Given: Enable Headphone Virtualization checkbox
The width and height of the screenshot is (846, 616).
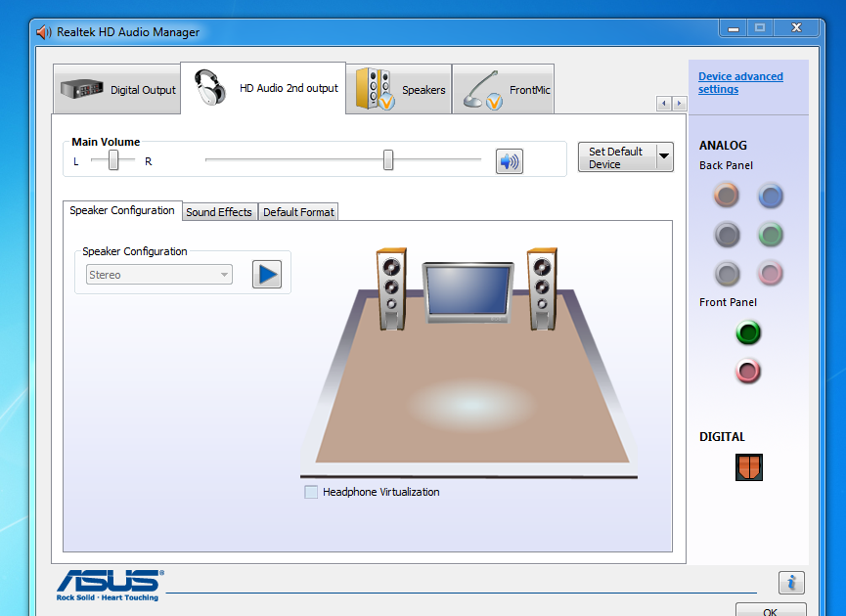Looking at the screenshot, I should click(311, 492).
